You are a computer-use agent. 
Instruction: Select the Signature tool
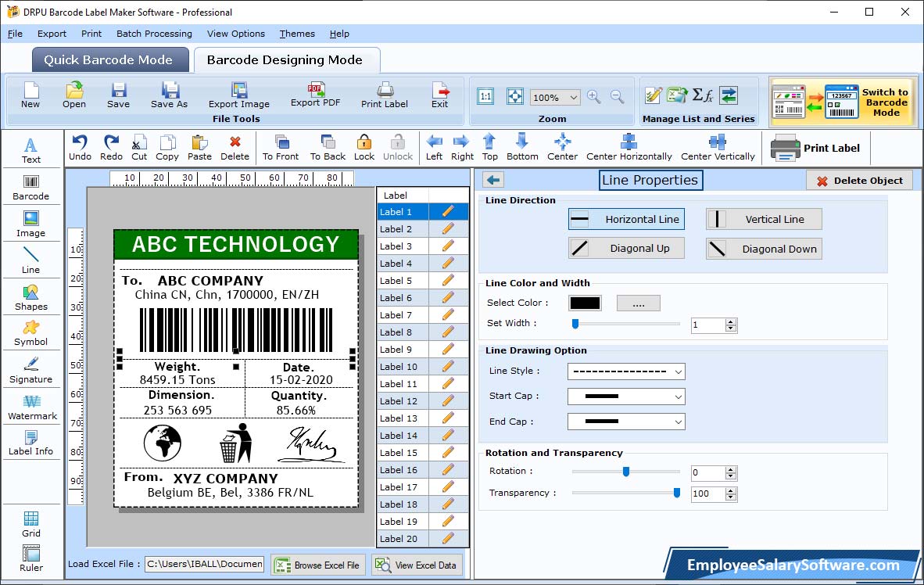tap(31, 371)
